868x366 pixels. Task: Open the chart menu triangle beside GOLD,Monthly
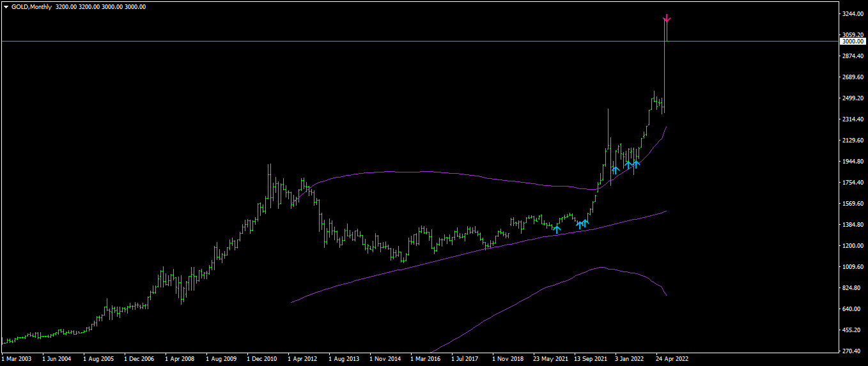pyautogui.click(x=6, y=7)
